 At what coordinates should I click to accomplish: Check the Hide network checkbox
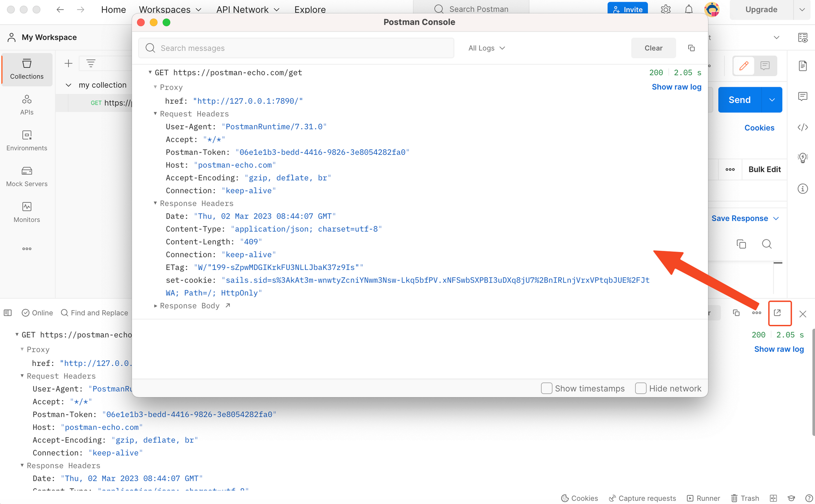[x=641, y=388]
